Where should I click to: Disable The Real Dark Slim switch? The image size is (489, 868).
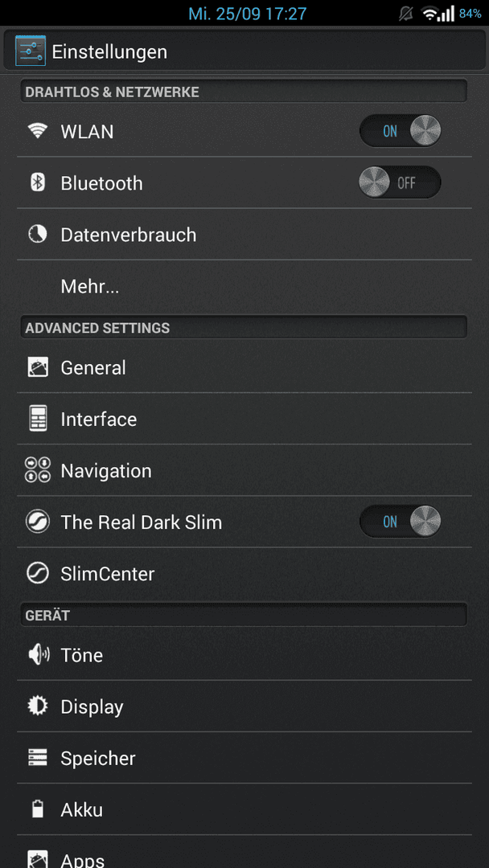401,522
